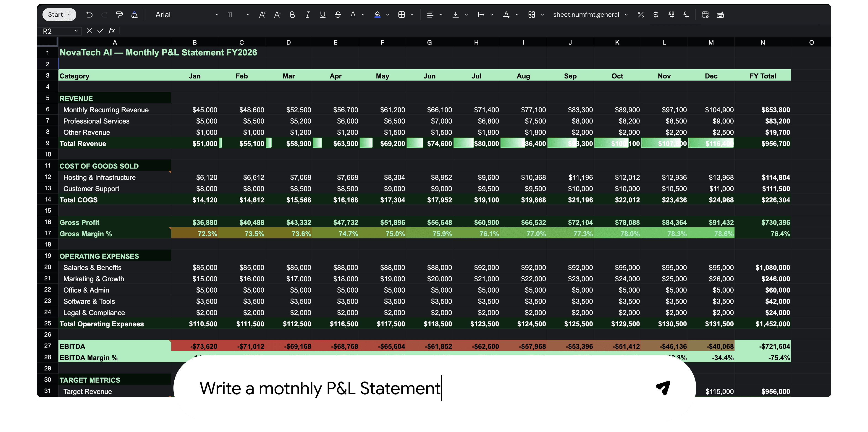This screenshot has height=432, width=868.
Task: Click the percent number format icon
Action: coord(640,14)
